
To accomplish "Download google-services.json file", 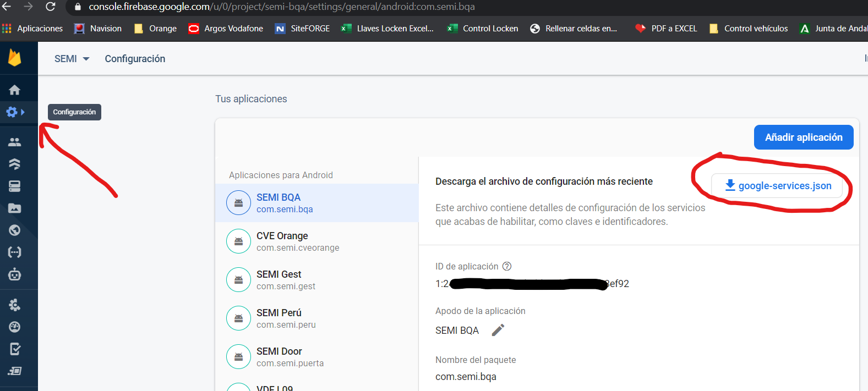I will (777, 186).
